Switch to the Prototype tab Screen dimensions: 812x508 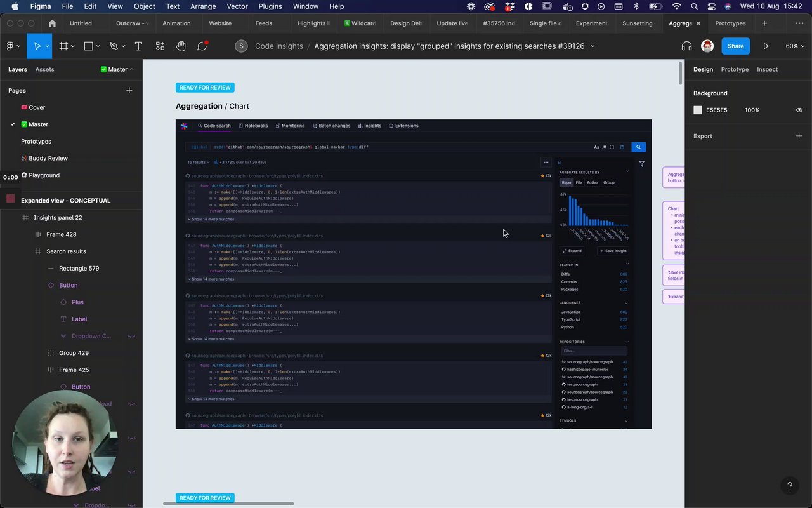coord(735,69)
